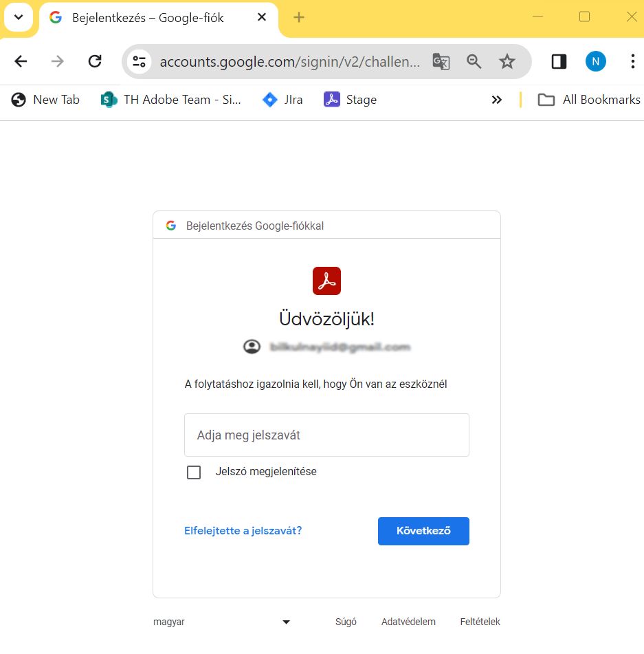Image resolution: width=644 pixels, height=654 pixels.
Task: Expand the hidden bookmarks chevron
Action: [497, 99]
